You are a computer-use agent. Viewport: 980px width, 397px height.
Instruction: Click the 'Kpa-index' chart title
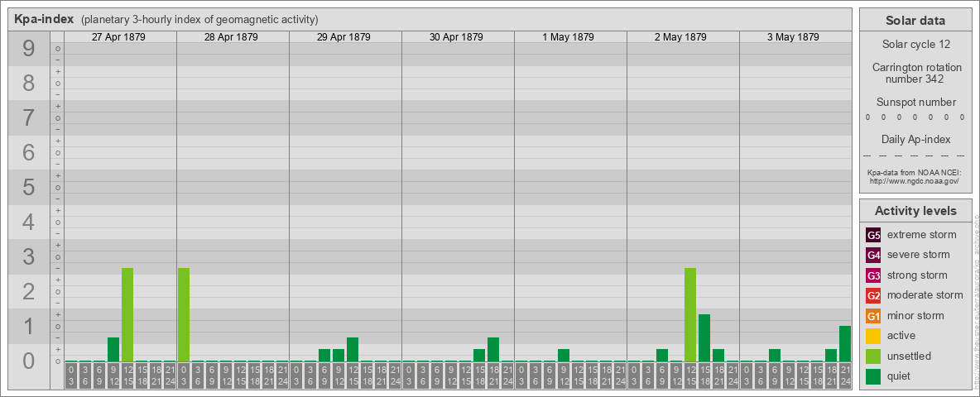(x=45, y=19)
